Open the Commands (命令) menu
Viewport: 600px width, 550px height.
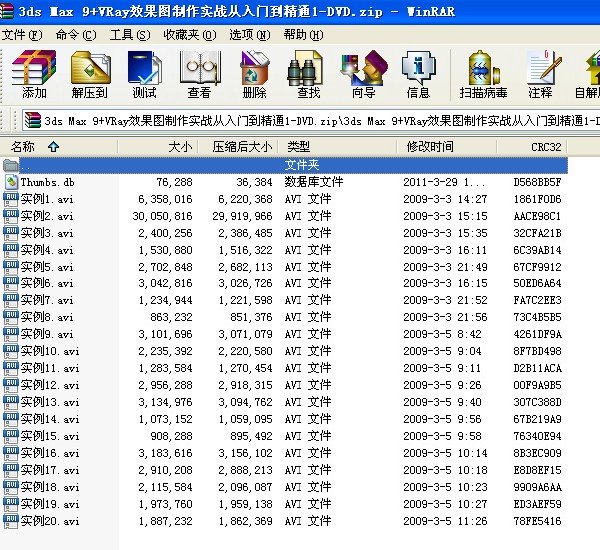tap(76, 35)
